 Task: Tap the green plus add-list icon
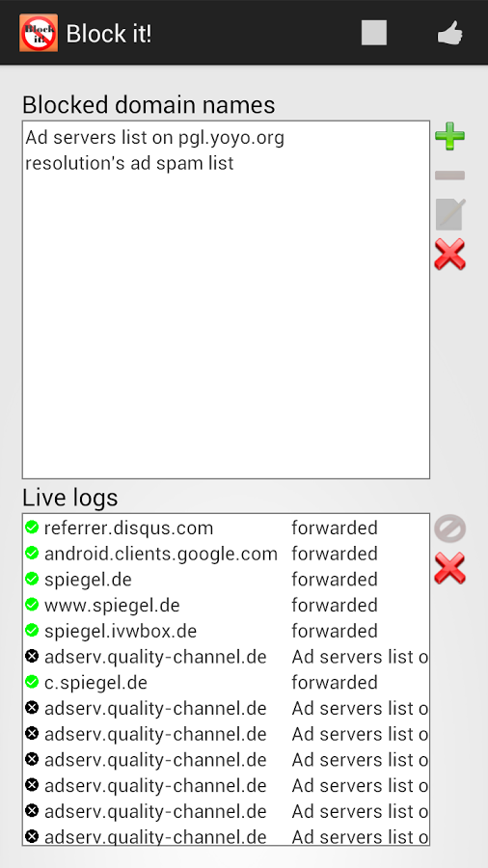click(449, 136)
